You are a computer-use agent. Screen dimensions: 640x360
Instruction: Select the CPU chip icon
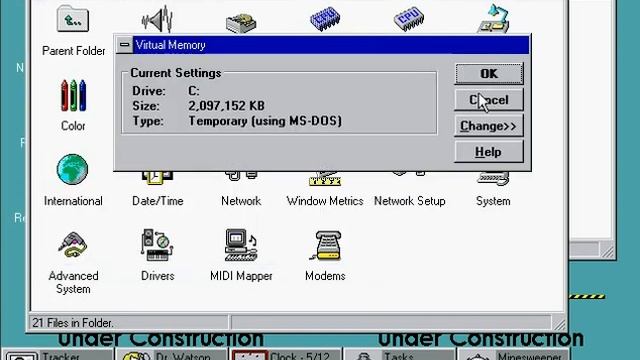pyautogui.click(x=409, y=19)
